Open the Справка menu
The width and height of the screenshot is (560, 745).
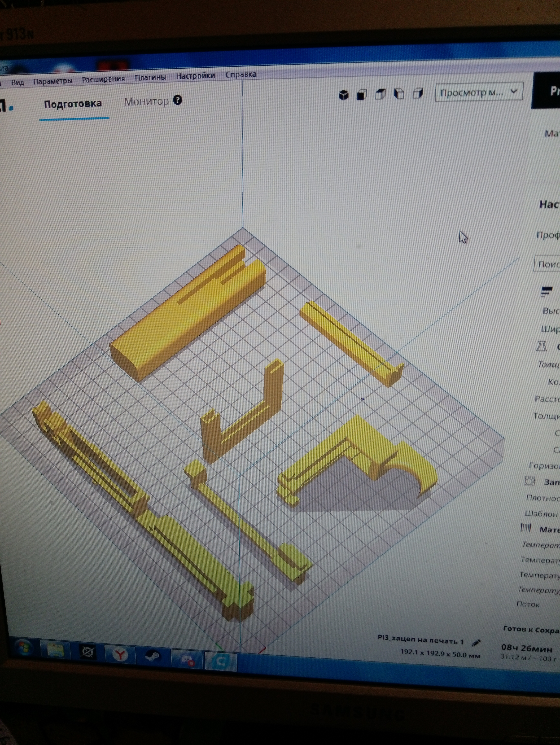point(241,74)
